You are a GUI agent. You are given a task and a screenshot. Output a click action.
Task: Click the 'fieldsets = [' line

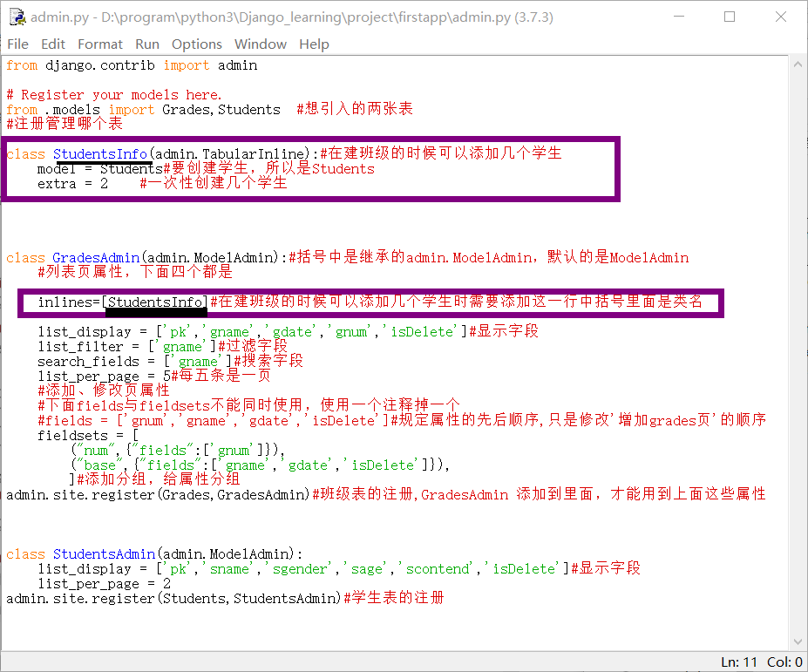click(88, 436)
